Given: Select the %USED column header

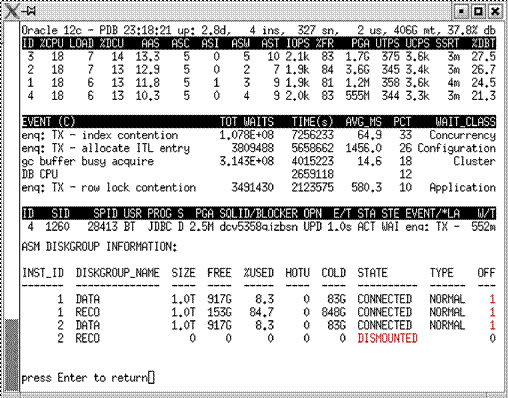Looking at the screenshot, I should coord(258,273).
